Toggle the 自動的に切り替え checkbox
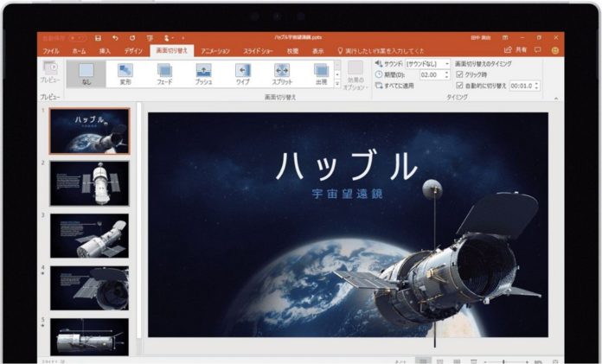 click(x=459, y=86)
